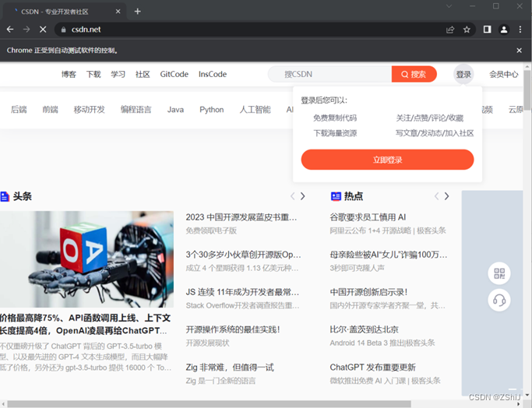Image resolution: width=532 pixels, height=408 pixels.
Task: Open the browser side panel icon
Action: tap(488, 30)
